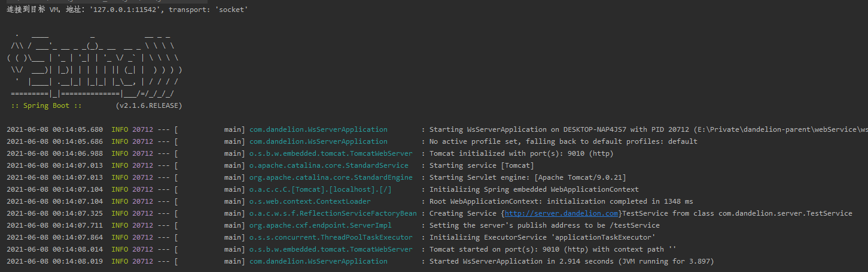Click logger name 'org.apache.cxf.endpoint.ServerImpl'
Image resolution: width=868 pixels, height=272 pixels.
[x=321, y=225]
